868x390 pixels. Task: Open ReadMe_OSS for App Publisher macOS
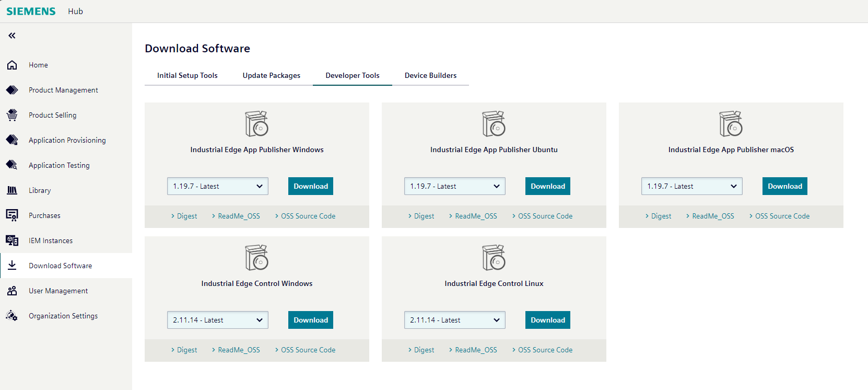click(710, 216)
